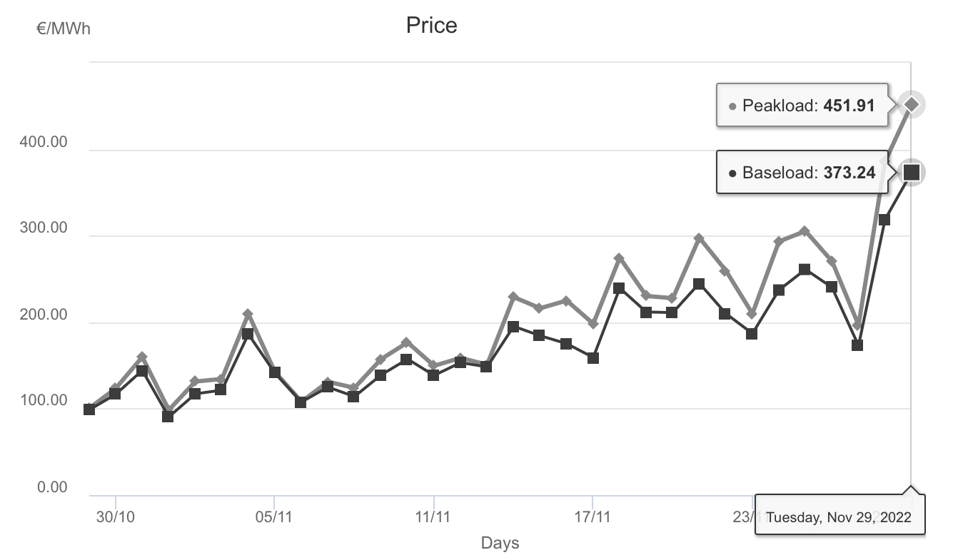Click the Days x-axis title
The height and width of the screenshot is (560, 953).
500,543
